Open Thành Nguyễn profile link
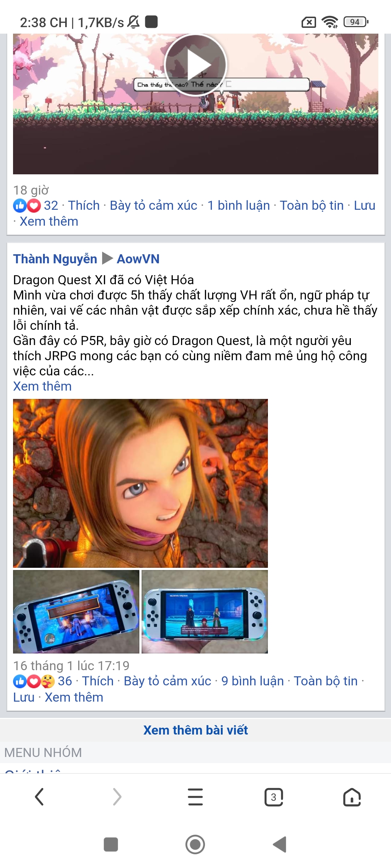Image resolution: width=391 pixels, height=868 pixels. coord(55,259)
